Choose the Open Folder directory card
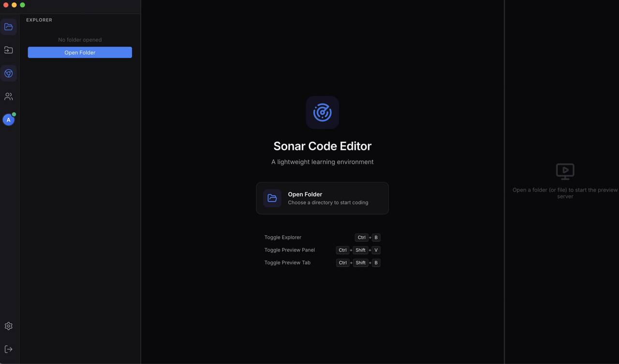Viewport: 619px width, 364px height. click(323, 198)
